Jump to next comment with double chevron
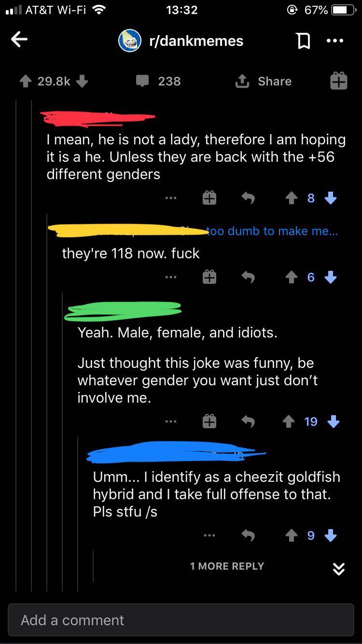This screenshot has width=362, height=644. (339, 569)
